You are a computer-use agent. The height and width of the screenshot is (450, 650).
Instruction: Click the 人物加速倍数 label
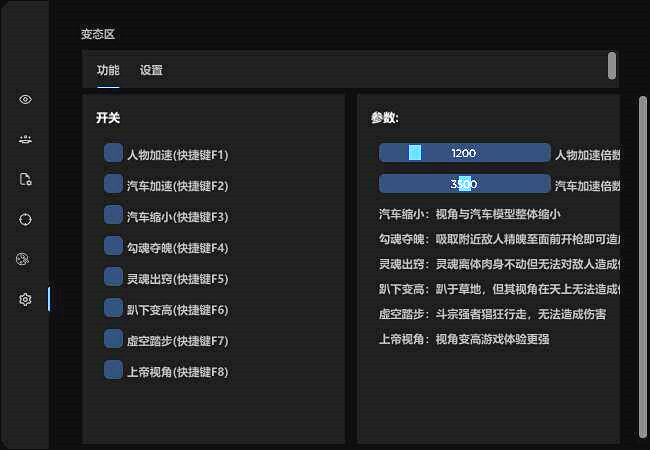pyautogui.click(x=587, y=155)
